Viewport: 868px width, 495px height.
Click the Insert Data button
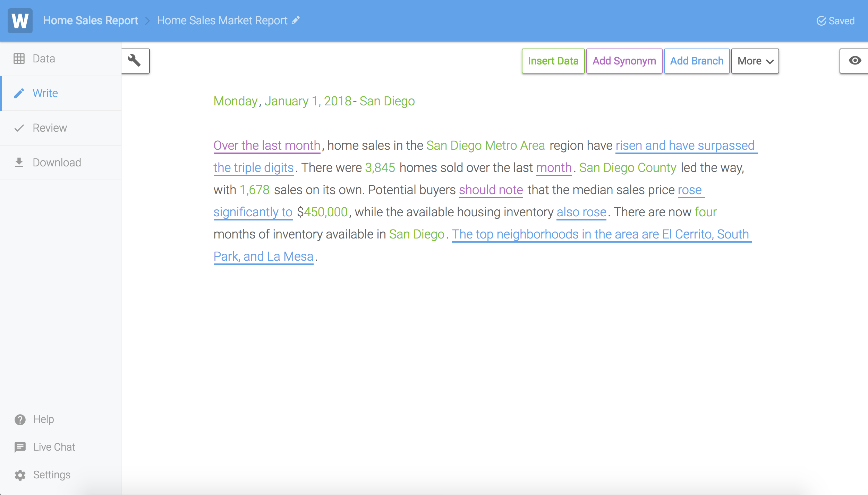point(553,61)
